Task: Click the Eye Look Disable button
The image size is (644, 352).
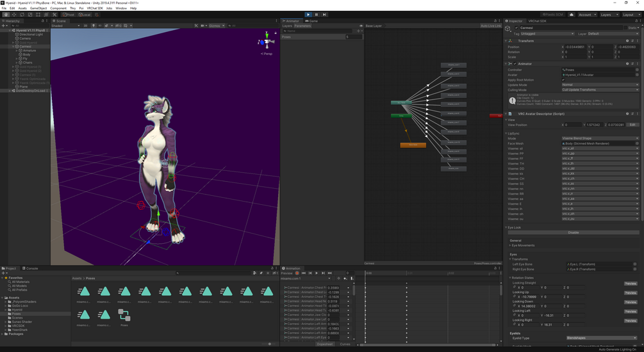Action: [x=574, y=232]
